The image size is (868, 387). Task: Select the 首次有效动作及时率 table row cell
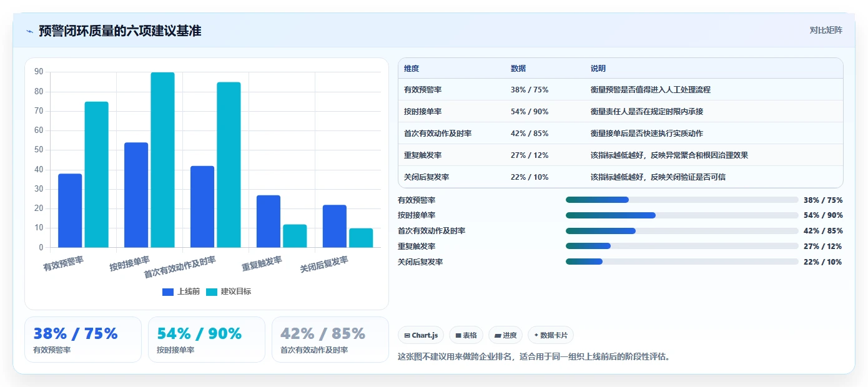(x=438, y=133)
